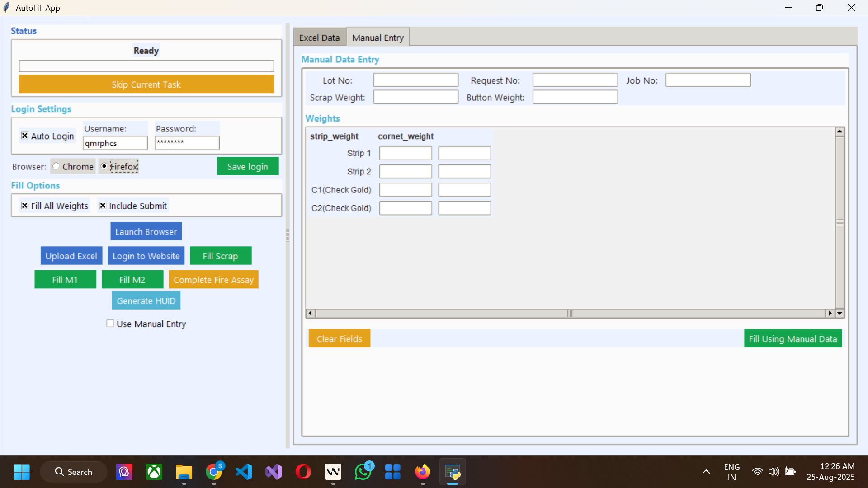Open Visual Studio Code from the taskbar
This screenshot has height=488, width=868.
coord(244,471)
